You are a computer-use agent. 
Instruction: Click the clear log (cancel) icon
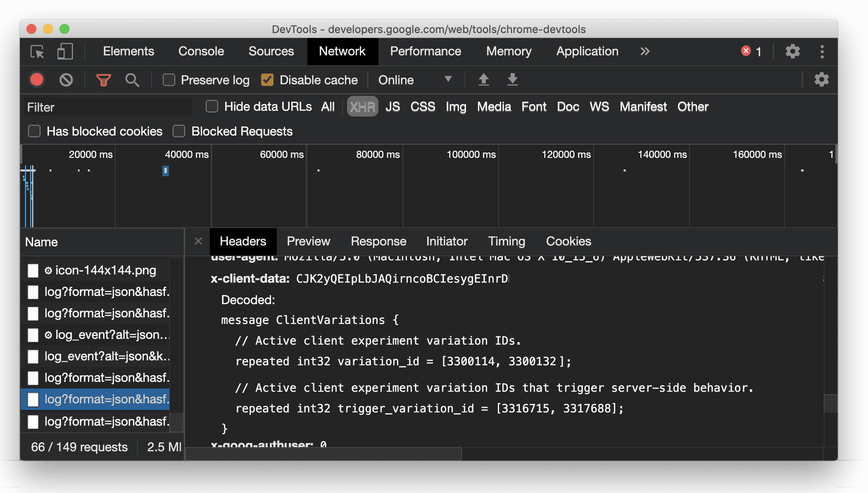(x=66, y=79)
